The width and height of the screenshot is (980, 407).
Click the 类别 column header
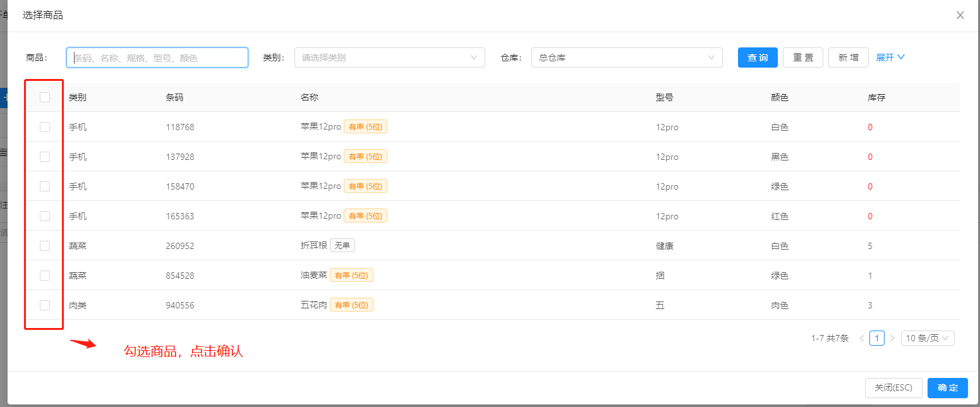point(78,97)
